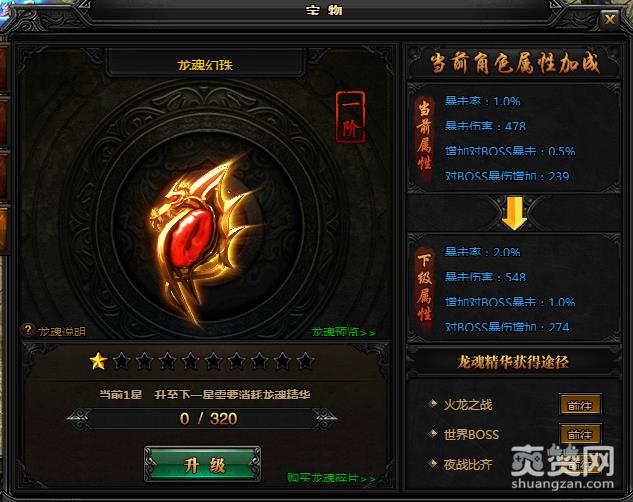
Task: Go to 火龙之战 with 前往 button
Action: coord(580,405)
